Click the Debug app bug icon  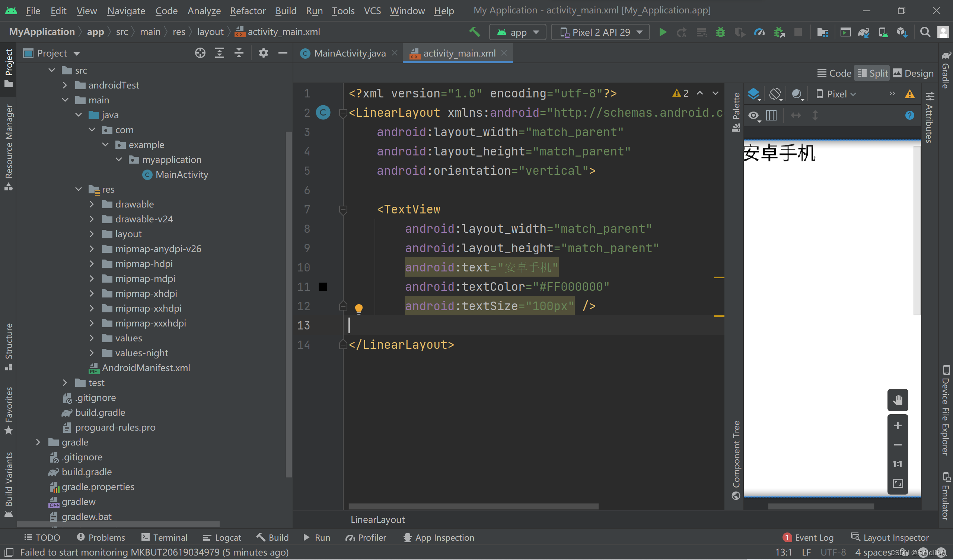(x=720, y=32)
